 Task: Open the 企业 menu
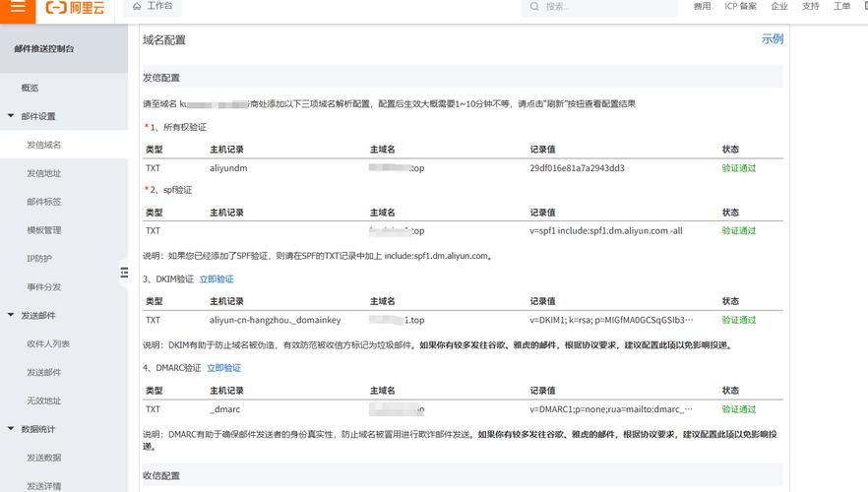(x=778, y=6)
